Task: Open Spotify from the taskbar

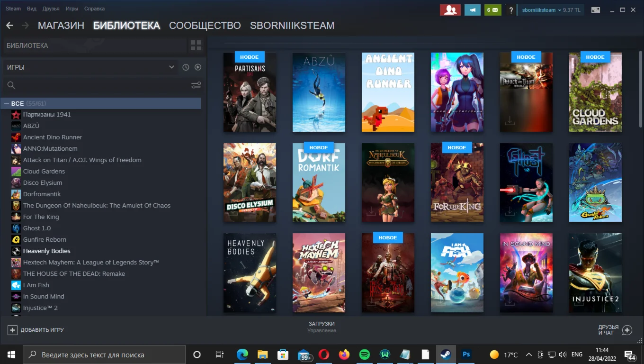Action: pos(364,355)
